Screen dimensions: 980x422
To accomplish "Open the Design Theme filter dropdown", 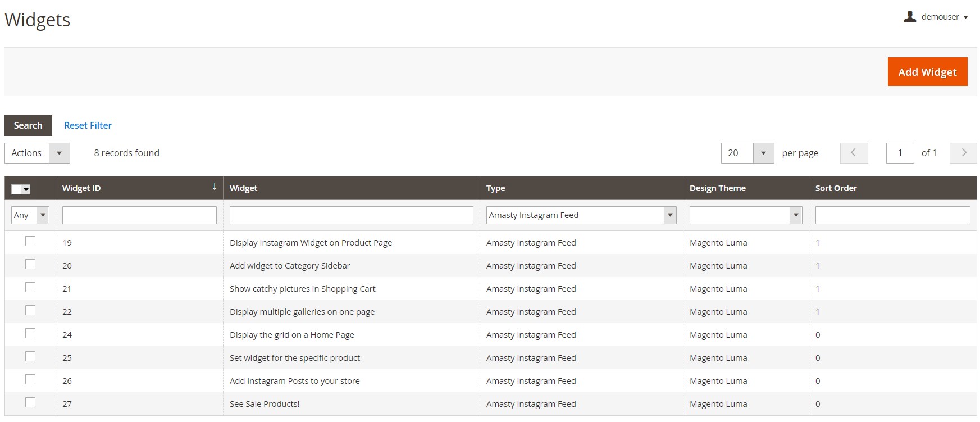I will [745, 215].
